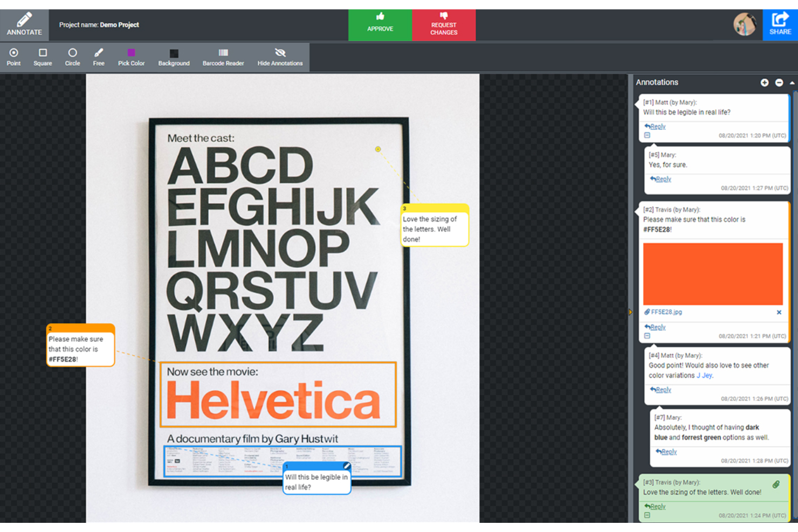
Task: Open the user avatar profile
Action: coord(745,24)
